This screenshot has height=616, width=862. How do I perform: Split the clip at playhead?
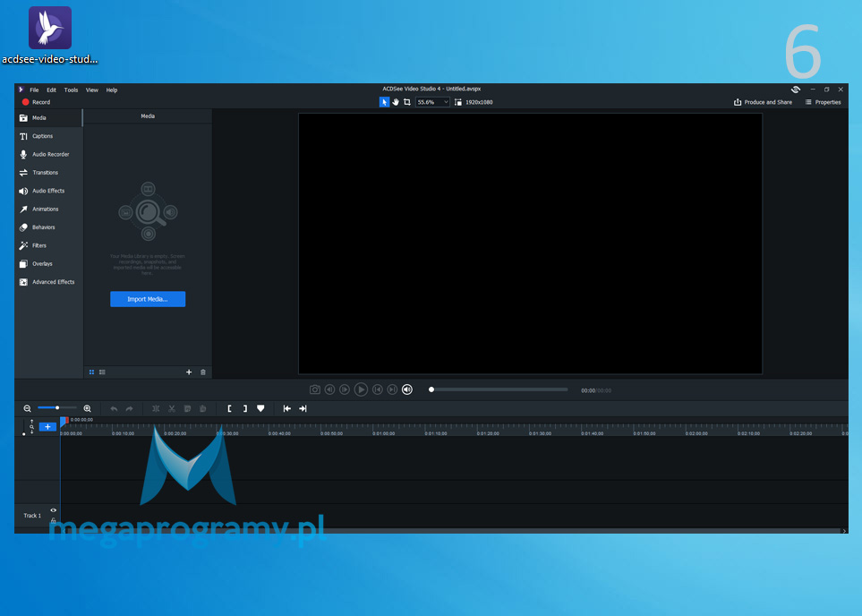click(x=156, y=408)
